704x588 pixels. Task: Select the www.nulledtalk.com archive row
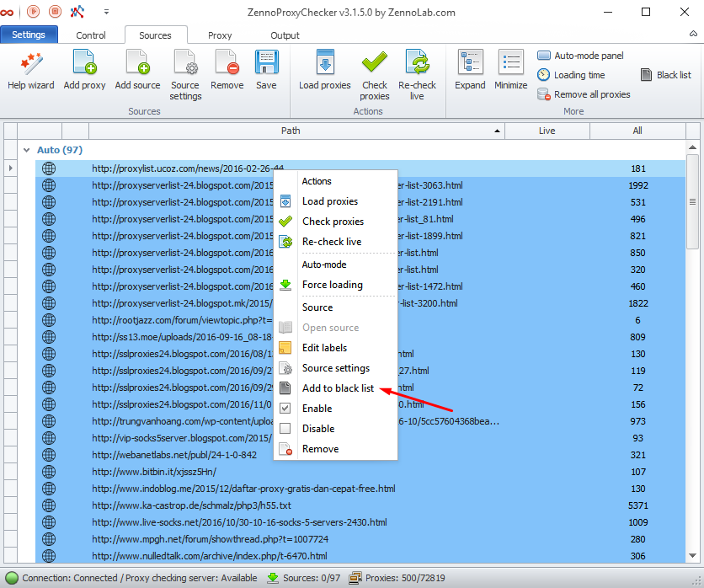360,556
